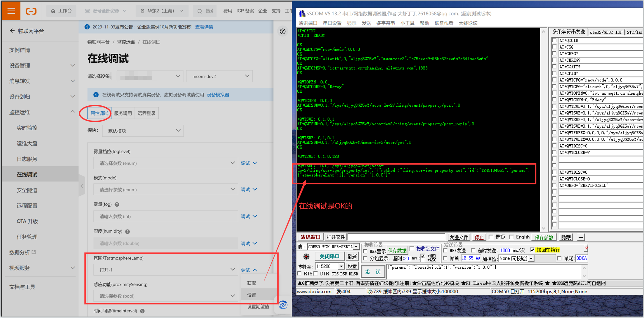Toggle RTS checkbox
Screen dimensions: 644x318
click(x=299, y=274)
